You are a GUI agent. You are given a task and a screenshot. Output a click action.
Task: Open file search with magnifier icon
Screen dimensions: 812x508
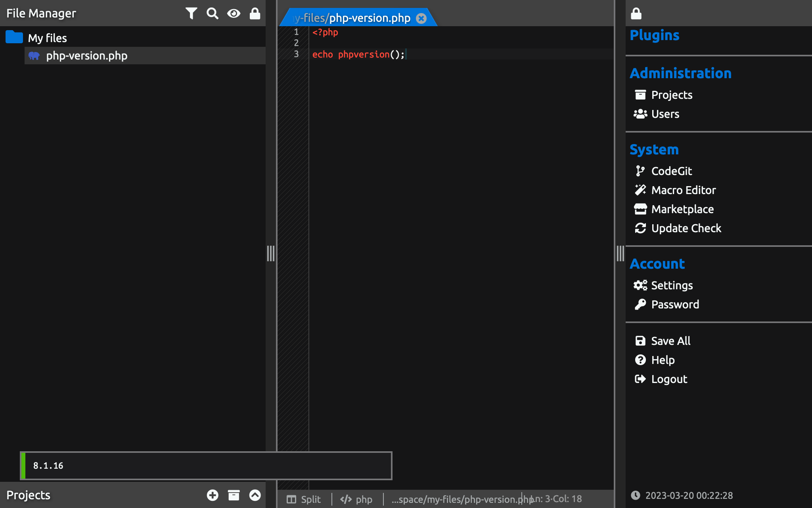click(213, 13)
